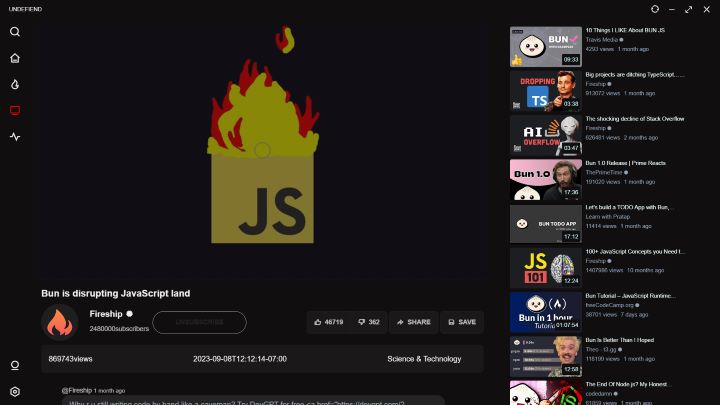
Task: Open "Bun 1.0 Release | Prime Reacts" video
Action: click(545, 180)
